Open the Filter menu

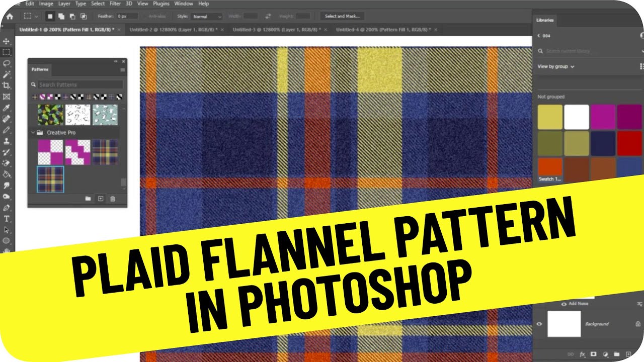115,4
